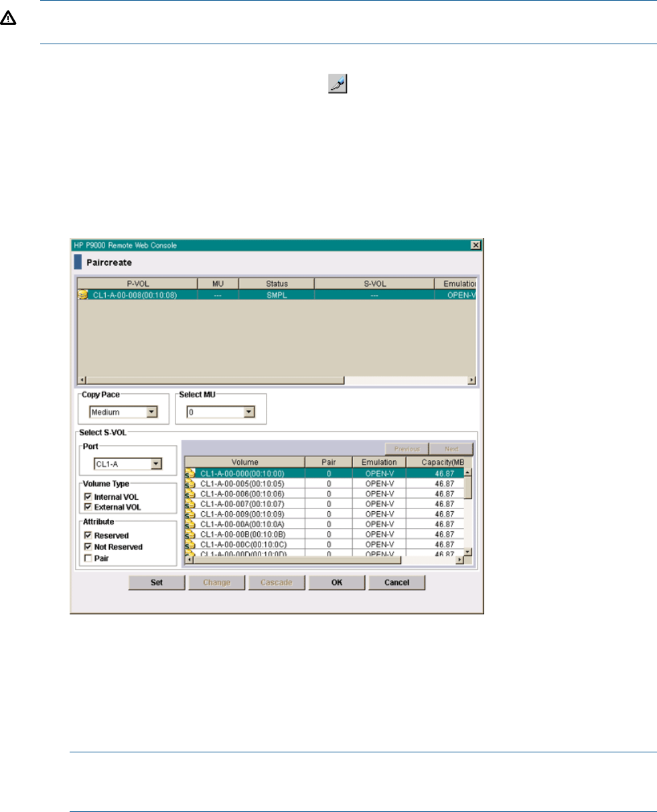Click the S-VOL column header
This screenshot has width=657, height=812.
[374, 283]
